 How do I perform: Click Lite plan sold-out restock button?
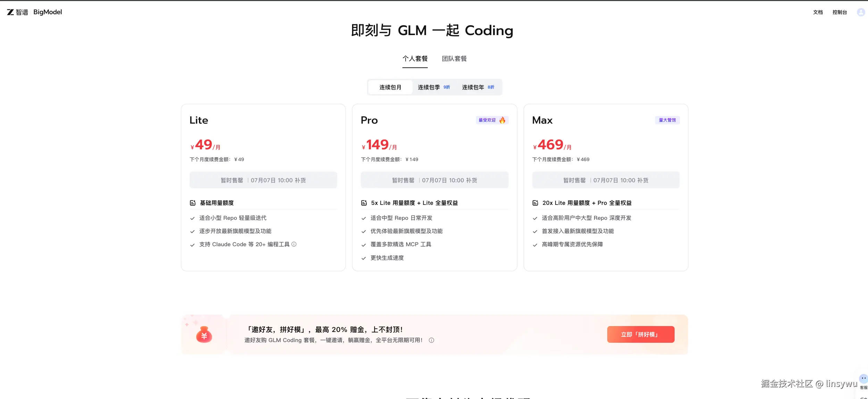[263, 180]
